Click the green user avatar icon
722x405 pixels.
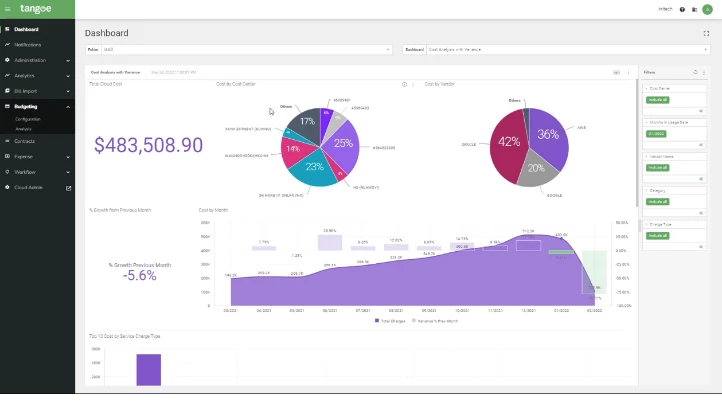pos(708,9)
